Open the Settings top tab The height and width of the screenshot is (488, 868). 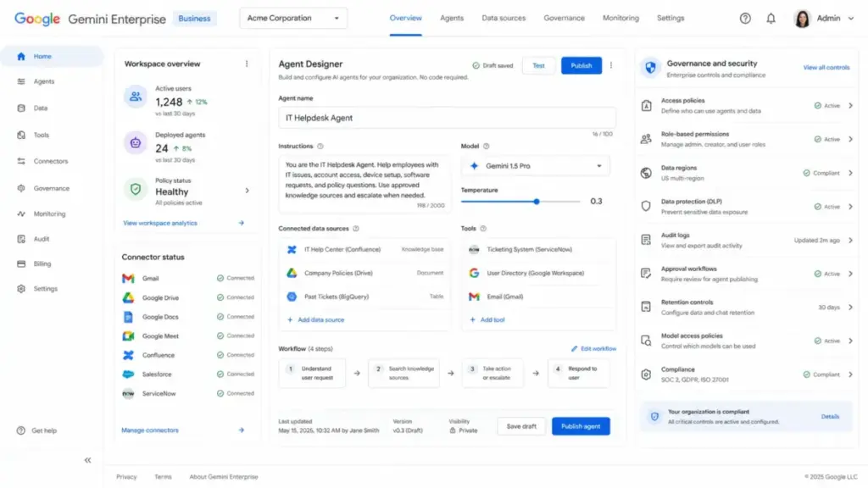tap(670, 19)
